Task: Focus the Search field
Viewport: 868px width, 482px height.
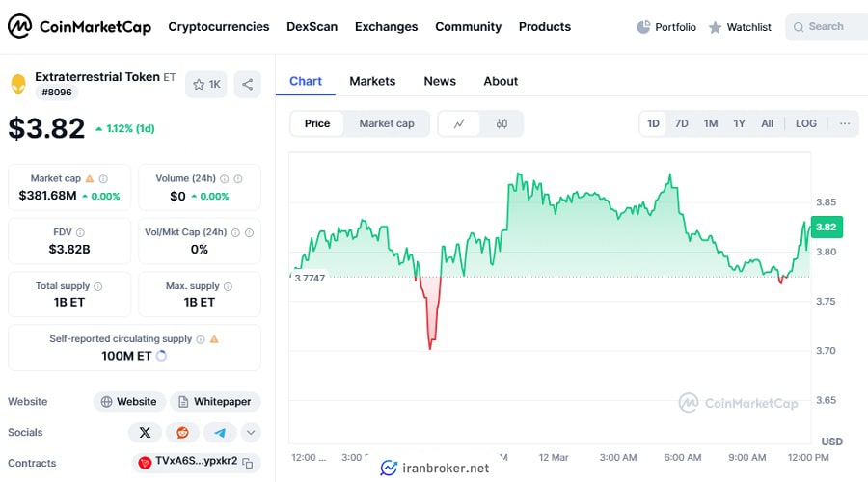Action: click(827, 27)
